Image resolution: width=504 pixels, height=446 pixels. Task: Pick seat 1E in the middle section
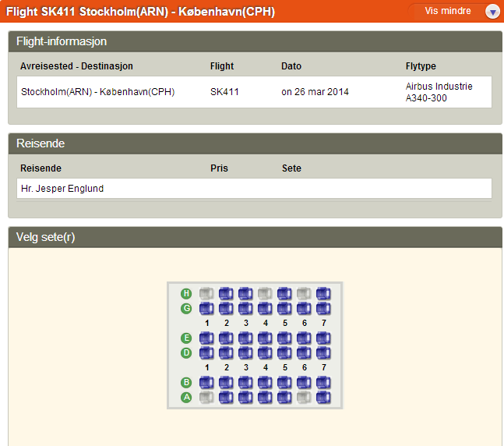206,338
